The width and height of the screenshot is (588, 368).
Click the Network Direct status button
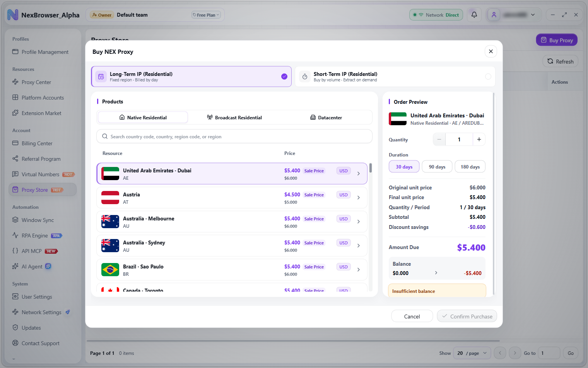click(436, 15)
